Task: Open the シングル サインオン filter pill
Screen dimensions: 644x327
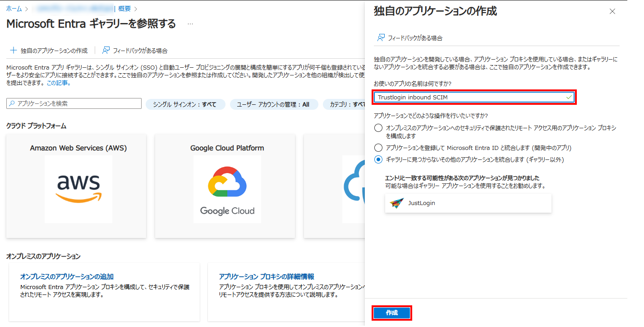Action: pos(185,104)
